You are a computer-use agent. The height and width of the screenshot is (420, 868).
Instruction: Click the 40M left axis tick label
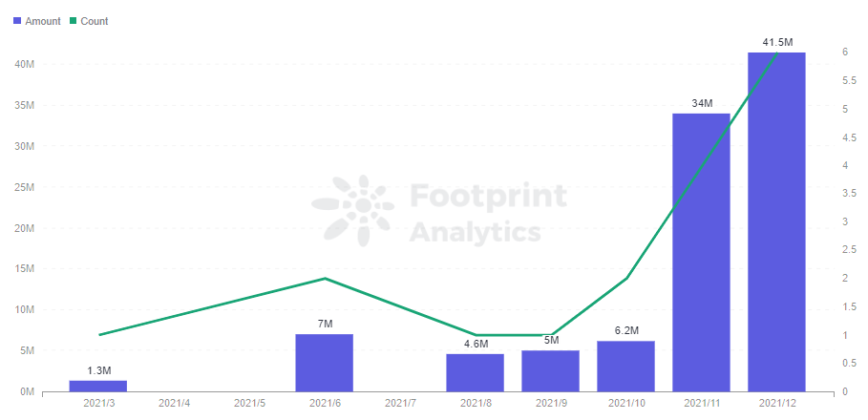[x=25, y=64]
